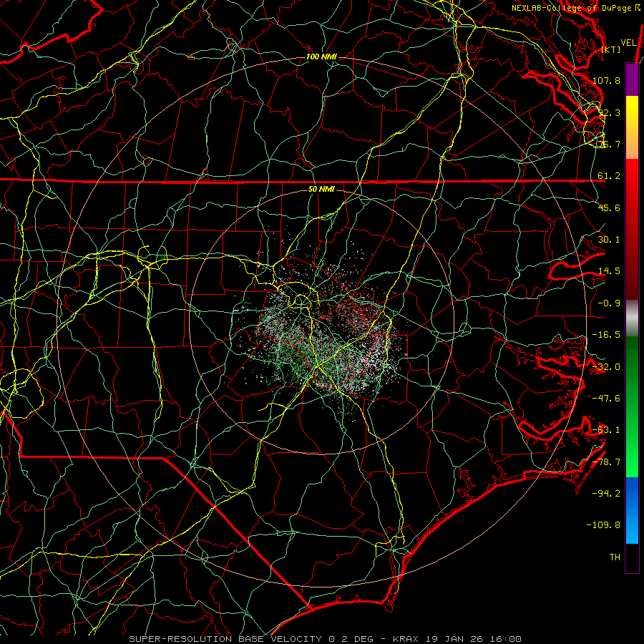
Task: Select the -78.7 velocity scale value
Action: tap(606, 462)
